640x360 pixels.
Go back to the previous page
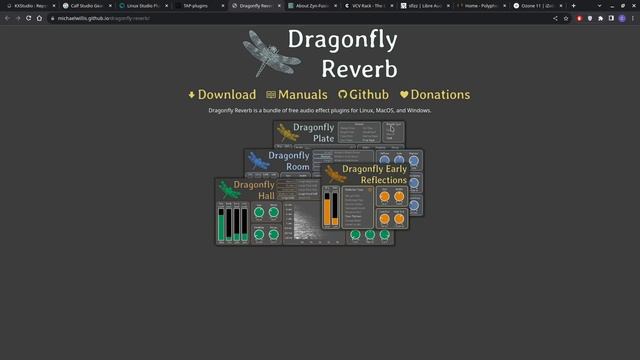(7, 18)
